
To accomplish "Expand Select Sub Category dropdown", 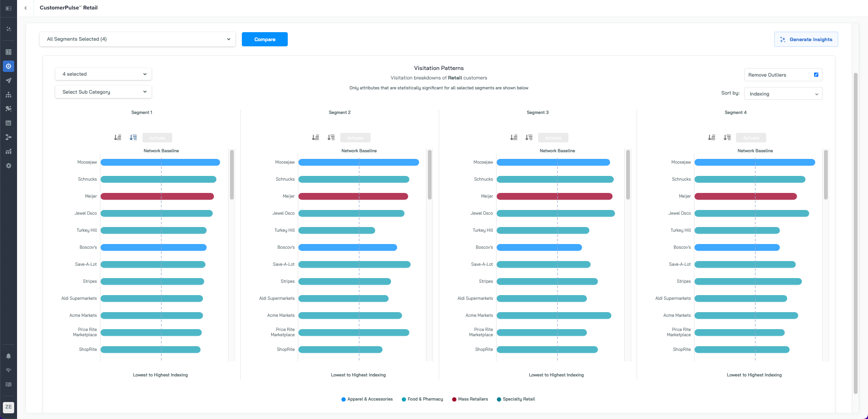I will pos(103,92).
